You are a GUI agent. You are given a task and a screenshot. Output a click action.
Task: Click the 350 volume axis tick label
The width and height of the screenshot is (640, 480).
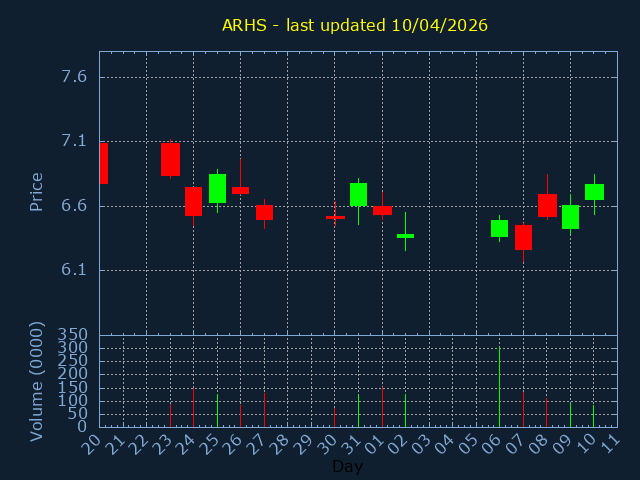[74, 335]
